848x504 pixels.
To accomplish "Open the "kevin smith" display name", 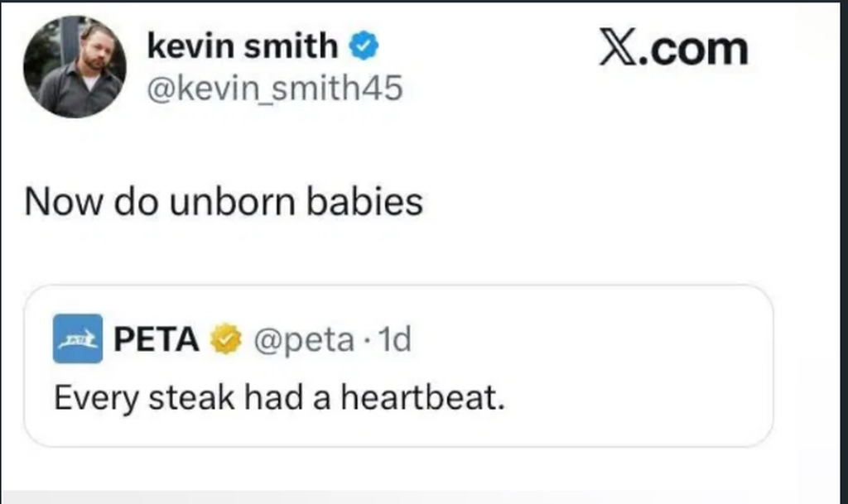I will click(243, 47).
